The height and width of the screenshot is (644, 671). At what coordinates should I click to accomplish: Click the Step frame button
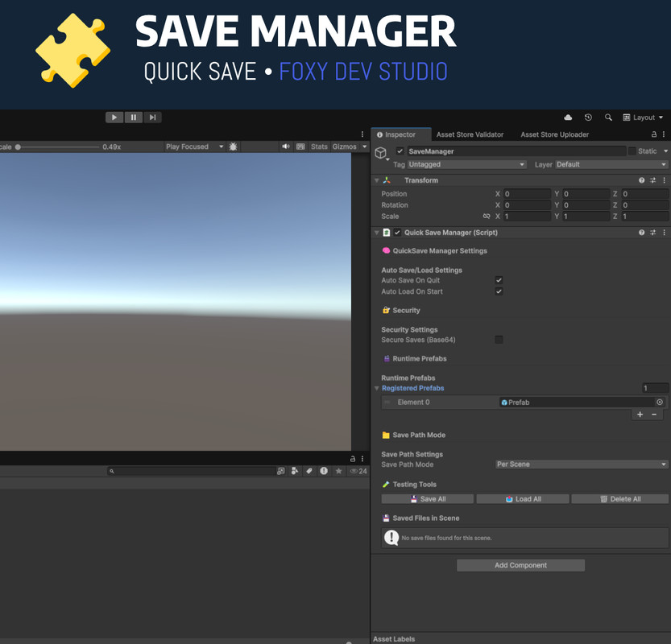coord(152,118)
